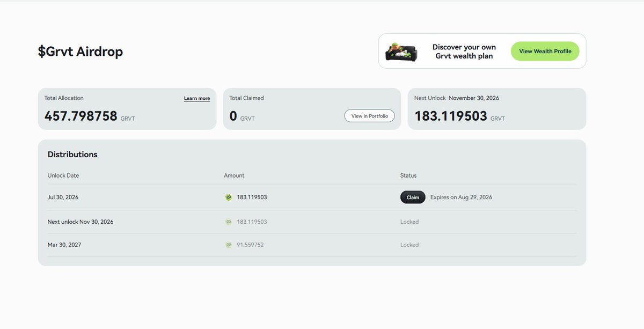The height and width of the screenshot is (329, 644).
Task: Click the 91.559752 amount
Action: point(250,245)
